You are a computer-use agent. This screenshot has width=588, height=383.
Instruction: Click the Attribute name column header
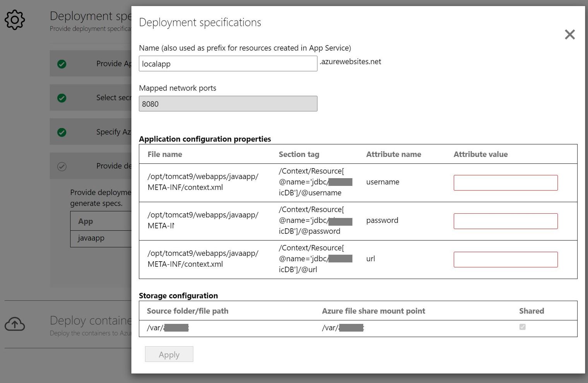pos(393,154)
